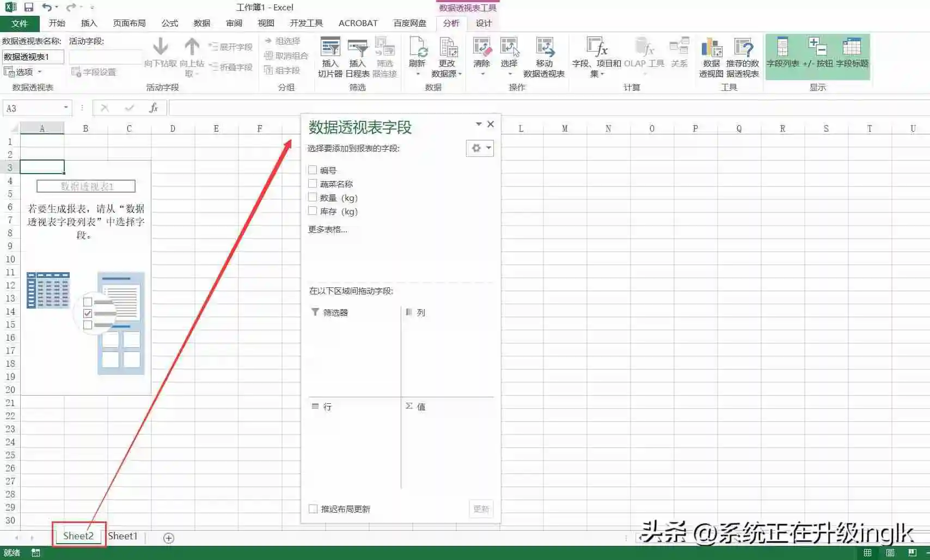
Task: Click the 清除 clear icon
Action: [x=482, y=57]
